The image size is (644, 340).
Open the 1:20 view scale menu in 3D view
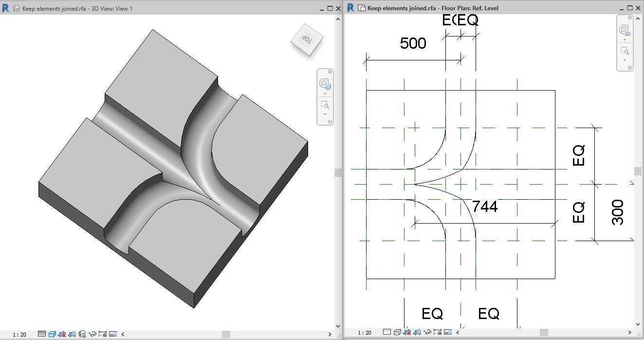[x=19, y=334]
